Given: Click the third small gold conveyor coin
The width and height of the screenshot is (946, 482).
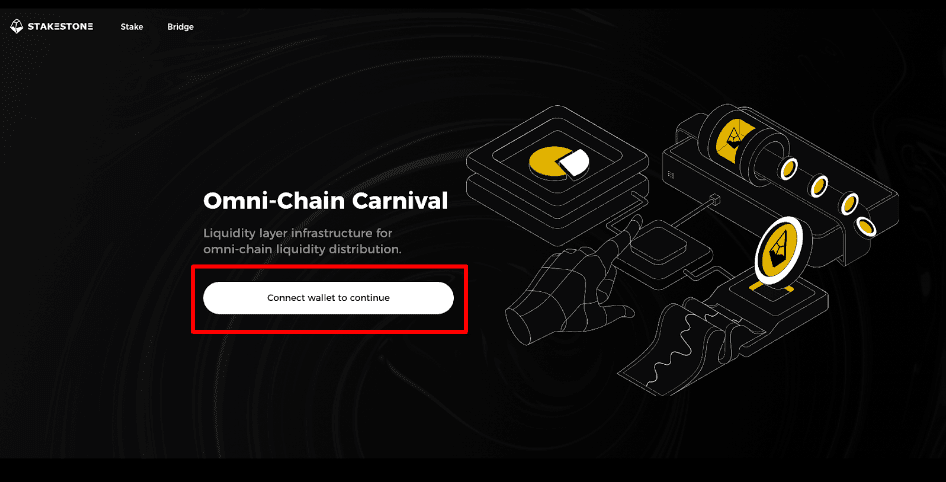Looking at the screenshot, I should [x=850, y=204].
